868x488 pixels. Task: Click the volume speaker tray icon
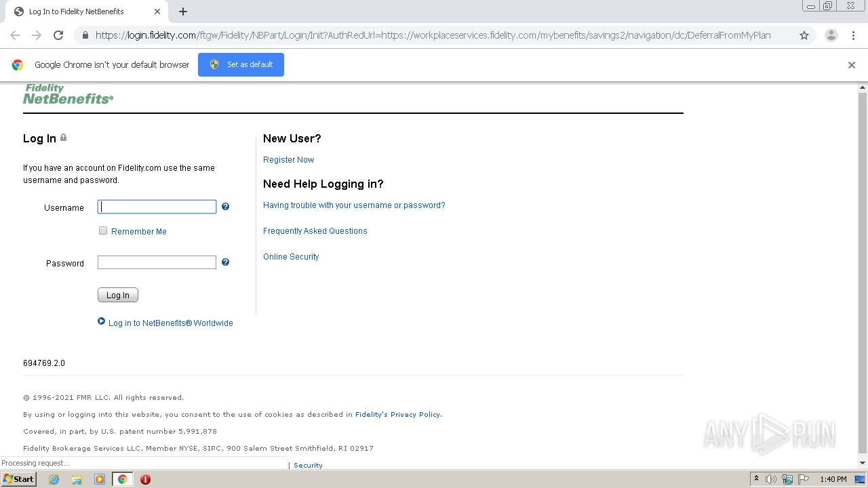(771, 479)
